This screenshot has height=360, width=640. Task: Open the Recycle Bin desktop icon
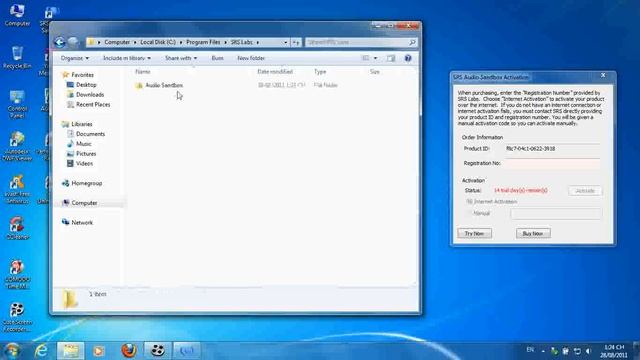pos(17,57)
